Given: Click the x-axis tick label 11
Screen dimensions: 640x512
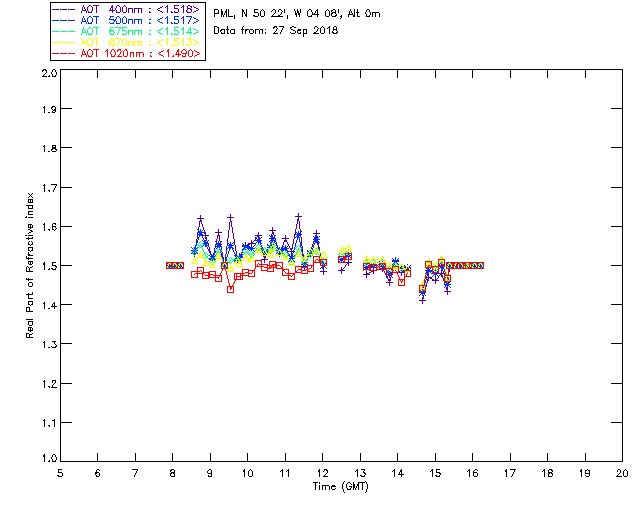Looking at the screenshot, I should (285, 473).
